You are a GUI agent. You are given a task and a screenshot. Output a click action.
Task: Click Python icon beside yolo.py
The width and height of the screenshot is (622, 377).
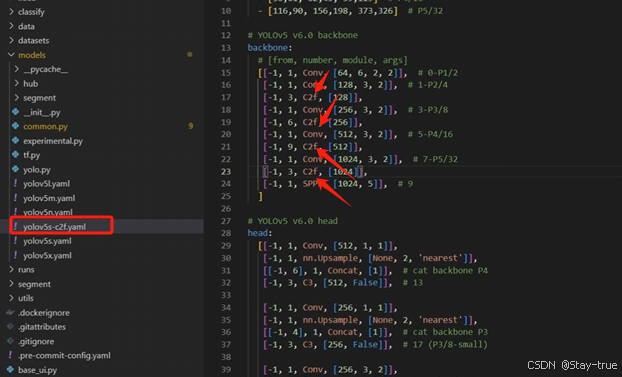15,169
